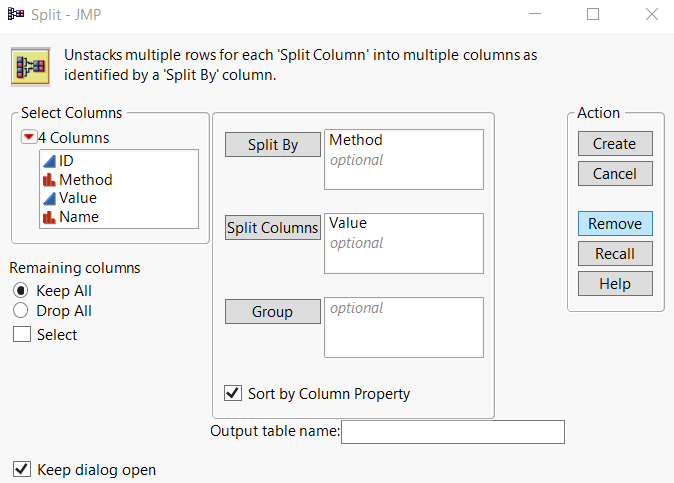Image resolution: width=674 pixels, height=483 pixels.
Task: Open Help for the Split dialog
Action: coord(614,284)
